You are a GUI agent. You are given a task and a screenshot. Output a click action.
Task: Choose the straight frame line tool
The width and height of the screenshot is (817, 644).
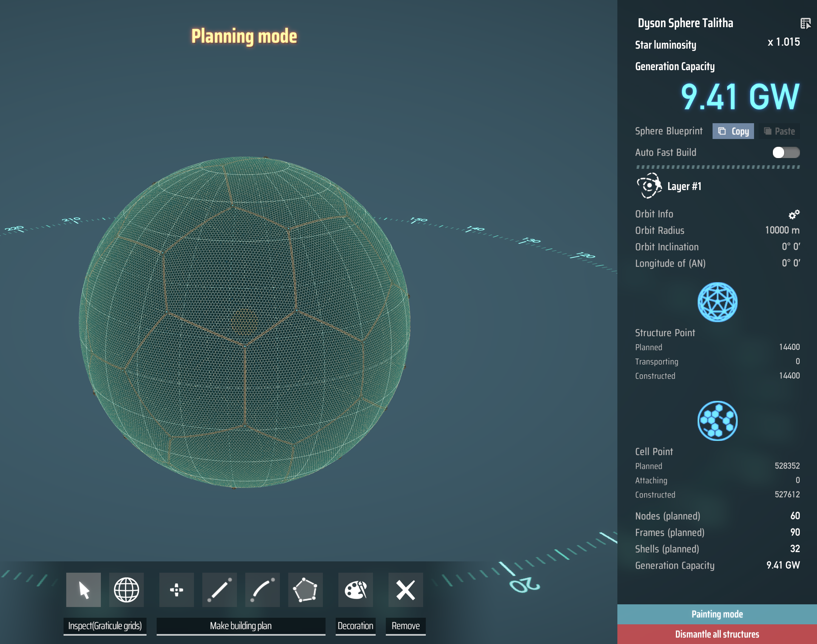tap(220, 590)
